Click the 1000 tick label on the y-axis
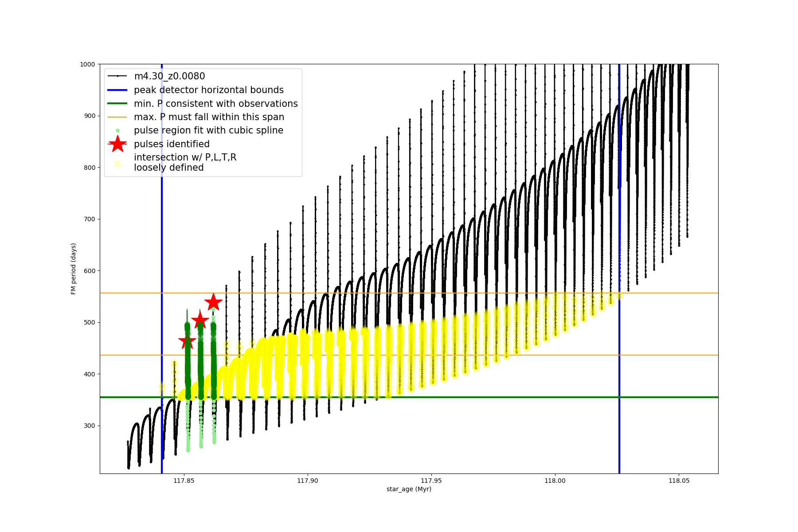798x532 pixels. coord(87,64)
